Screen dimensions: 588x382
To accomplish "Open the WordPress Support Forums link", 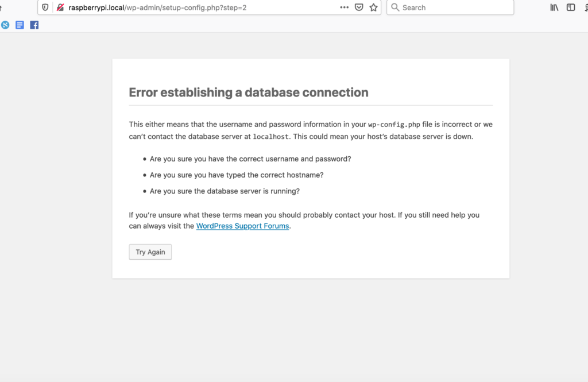I will (243, 226).
